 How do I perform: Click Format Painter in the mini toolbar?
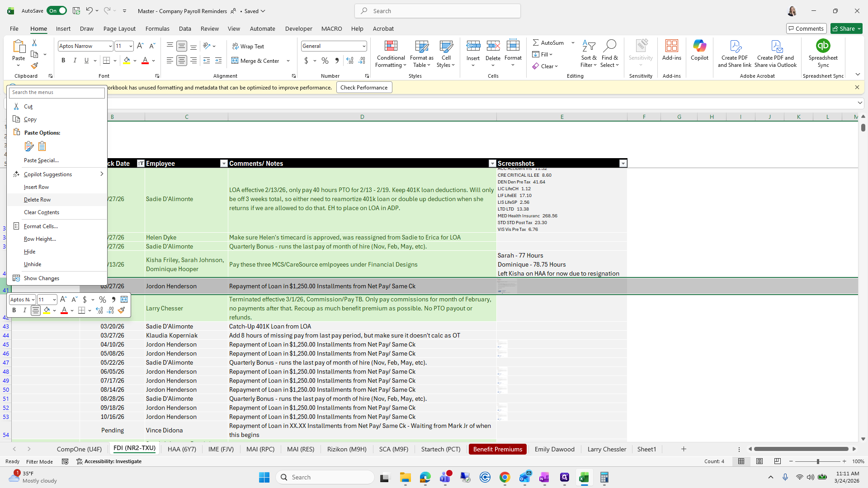[x=121, y=310]
